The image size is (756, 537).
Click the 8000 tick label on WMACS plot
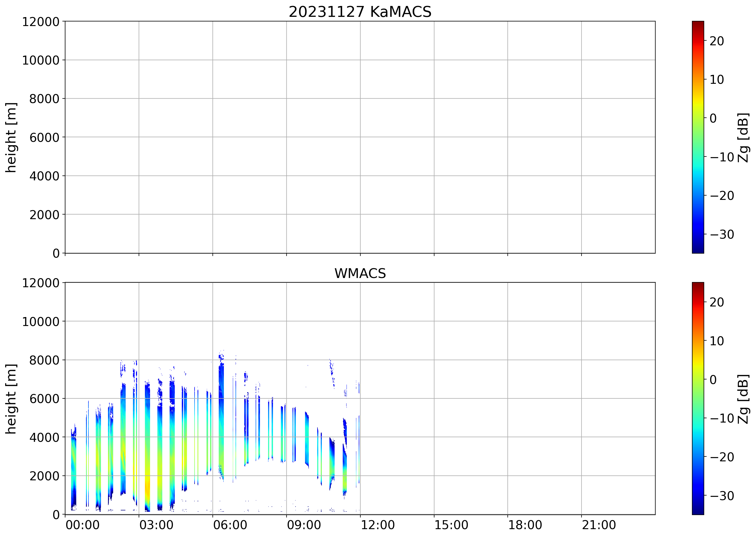(44, 360)
